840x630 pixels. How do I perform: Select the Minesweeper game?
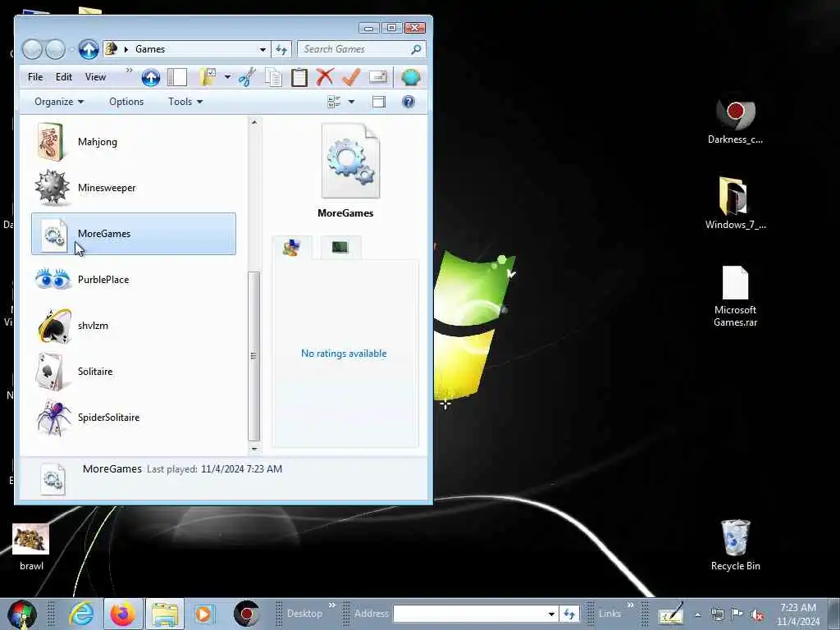pyautogui.click(x=134, y=188)
